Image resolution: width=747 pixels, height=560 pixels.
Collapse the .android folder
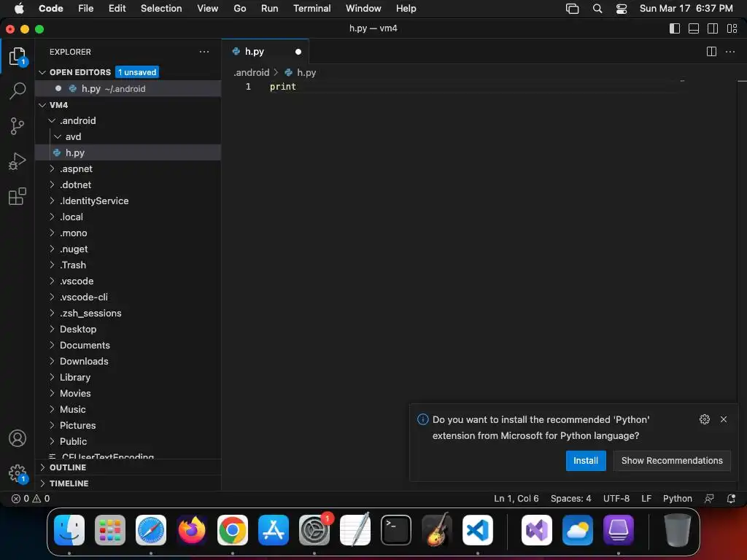coord(52,120)
